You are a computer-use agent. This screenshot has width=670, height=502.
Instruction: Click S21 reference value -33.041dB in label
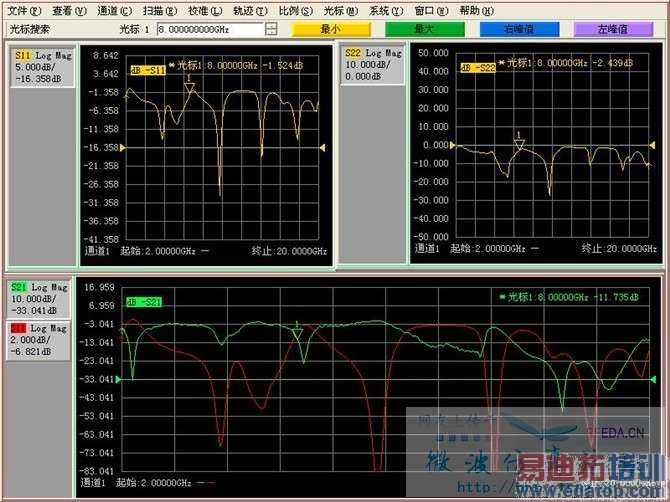coord(34,311)
